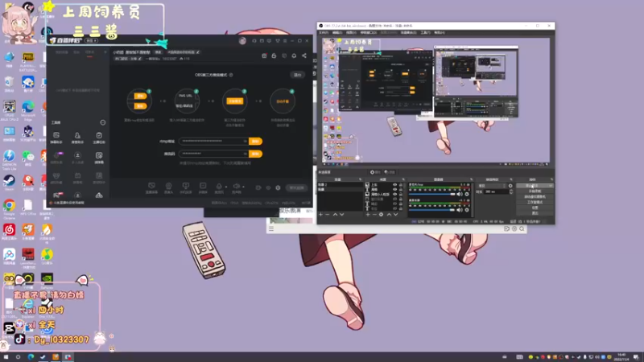Open Google Chrome desktop shortcut
Screen dimensions: 644x362
click(x=9, y=208)
